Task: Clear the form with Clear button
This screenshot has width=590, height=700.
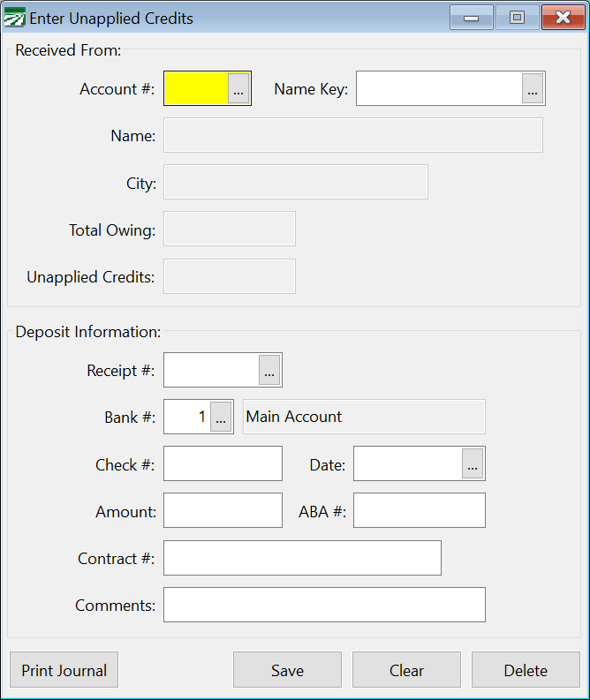Action: point(406,670)
